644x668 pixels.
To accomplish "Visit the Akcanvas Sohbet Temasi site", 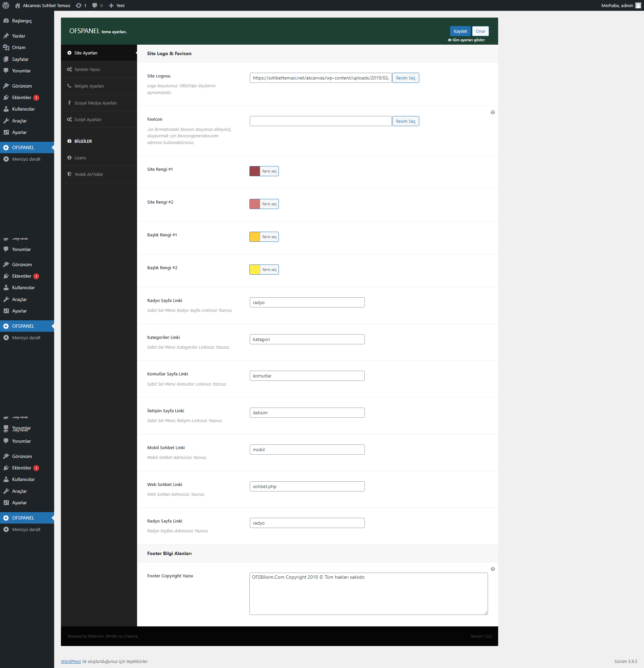I will [x=43, y=5].
